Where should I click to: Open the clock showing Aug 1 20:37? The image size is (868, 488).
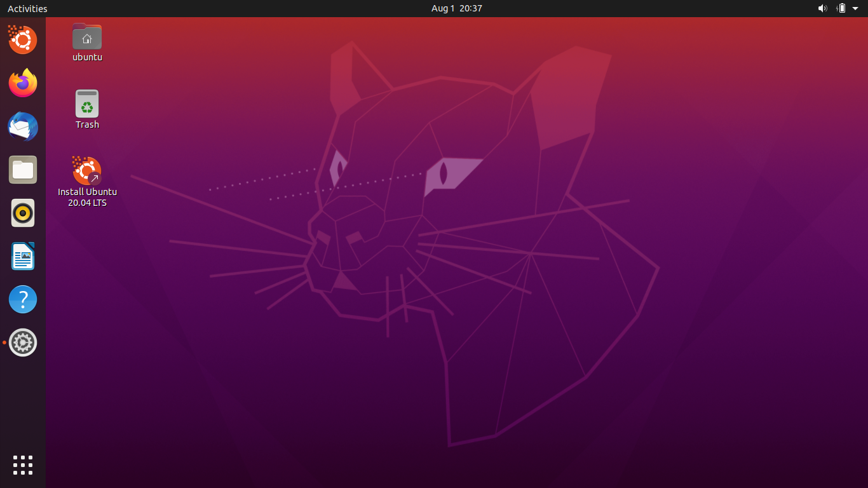pyautogui.click(x=456, y=8)
